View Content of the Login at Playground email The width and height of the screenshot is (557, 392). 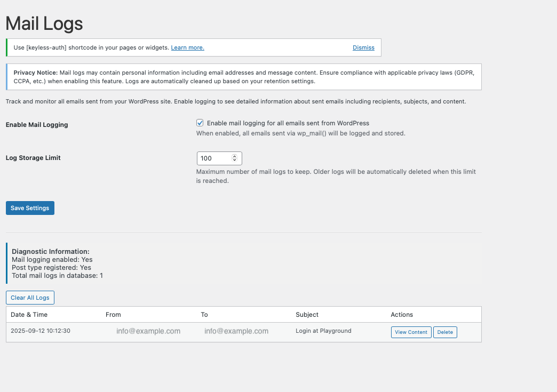(411, 332)
